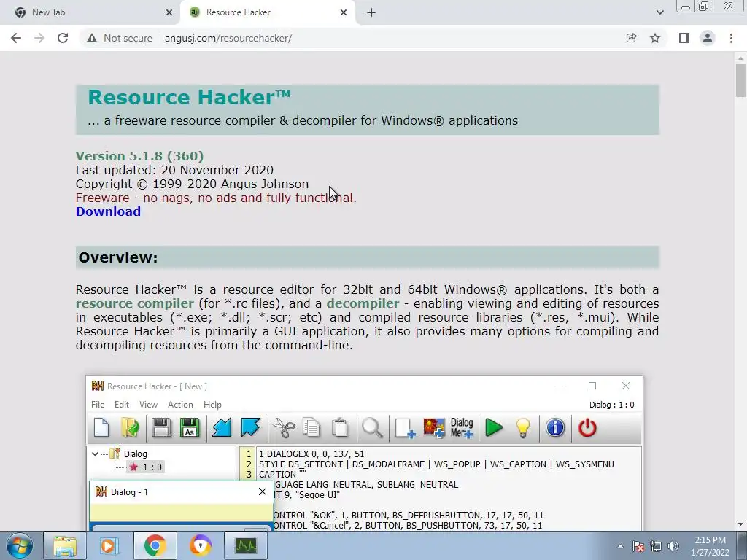Click the blue up-right arrow export icon
747x560 pixels.
click(250, 427)
